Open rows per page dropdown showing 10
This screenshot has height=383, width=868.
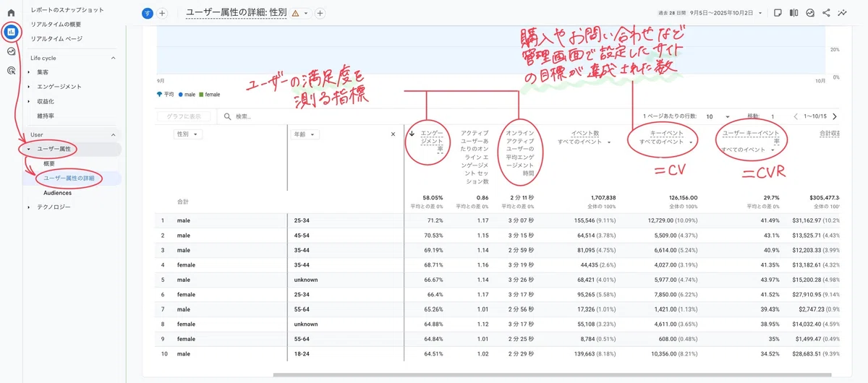pyautogui.click(x=718, y=116)
